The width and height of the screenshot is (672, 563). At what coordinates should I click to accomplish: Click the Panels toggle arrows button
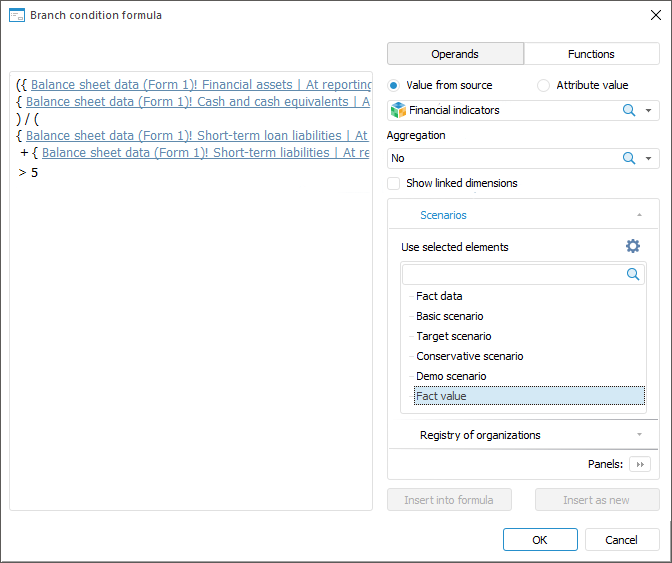point(640,464)
